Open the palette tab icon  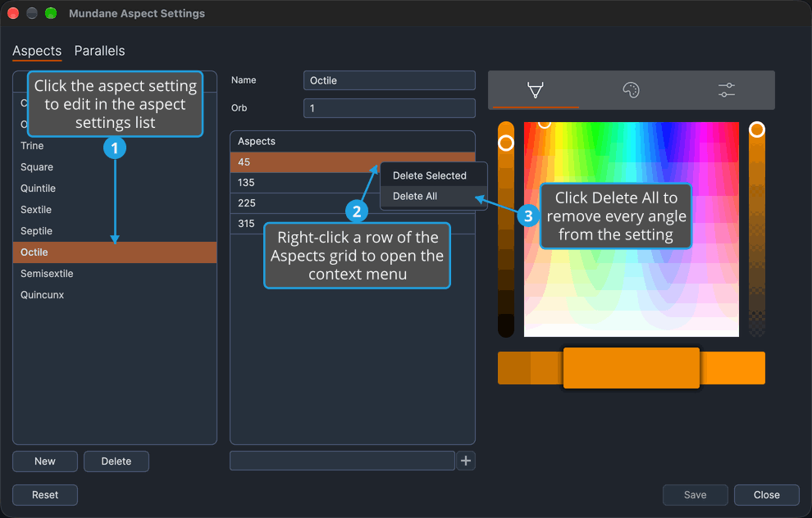pyautogui.click(x=631, y=90)
